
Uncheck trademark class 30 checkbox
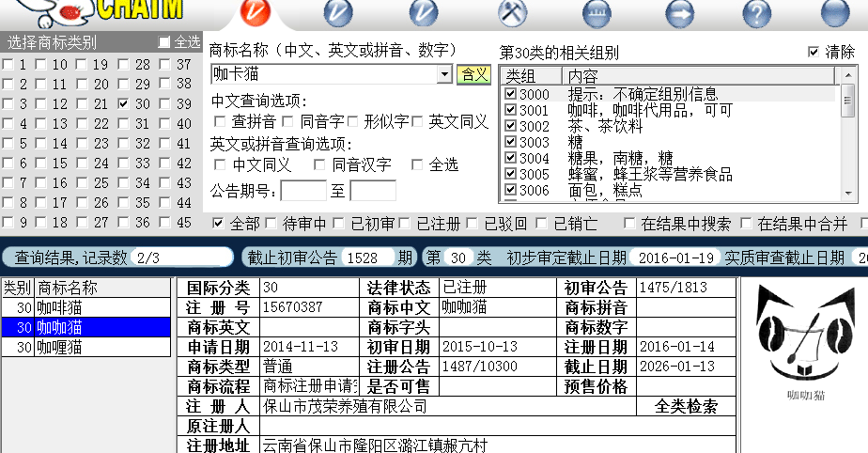123,103
